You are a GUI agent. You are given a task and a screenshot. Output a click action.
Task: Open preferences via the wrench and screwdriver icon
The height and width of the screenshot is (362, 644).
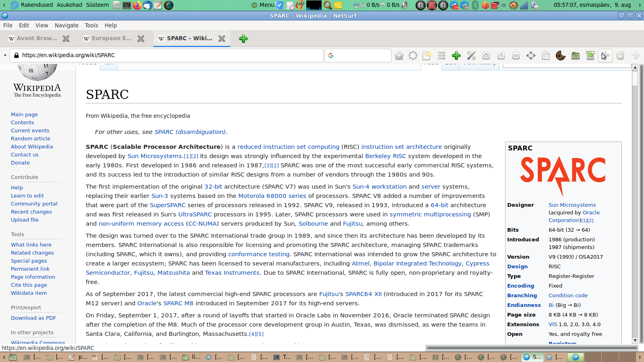tap(471, 56)
